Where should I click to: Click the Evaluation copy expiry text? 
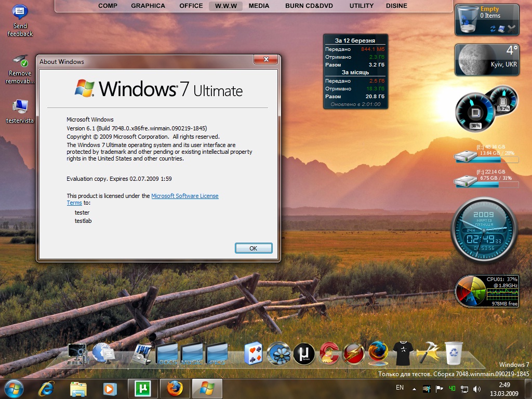pyautogui.click(x=119, y=179)
